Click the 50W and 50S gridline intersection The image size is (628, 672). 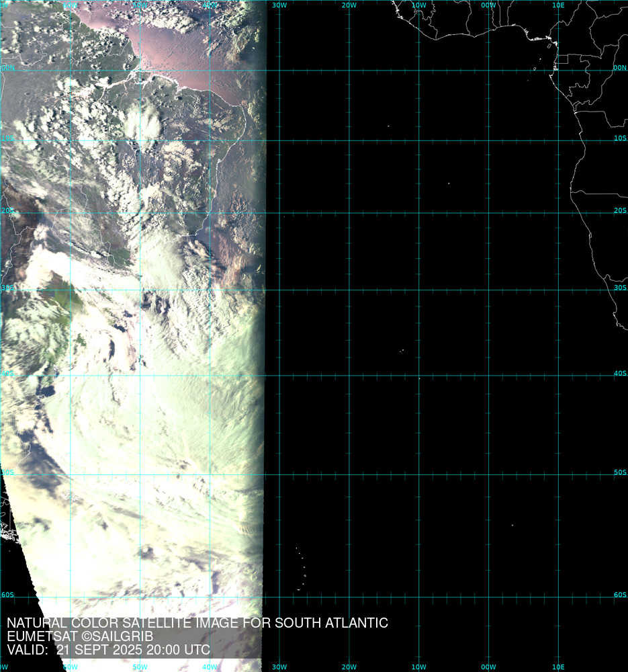point(140,475)
